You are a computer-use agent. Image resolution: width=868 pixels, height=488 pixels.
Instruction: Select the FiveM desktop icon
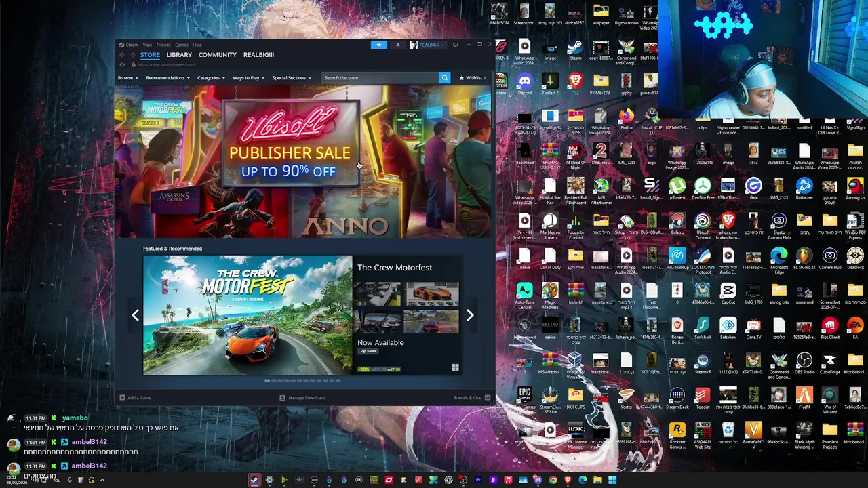[x=804, y=399]
